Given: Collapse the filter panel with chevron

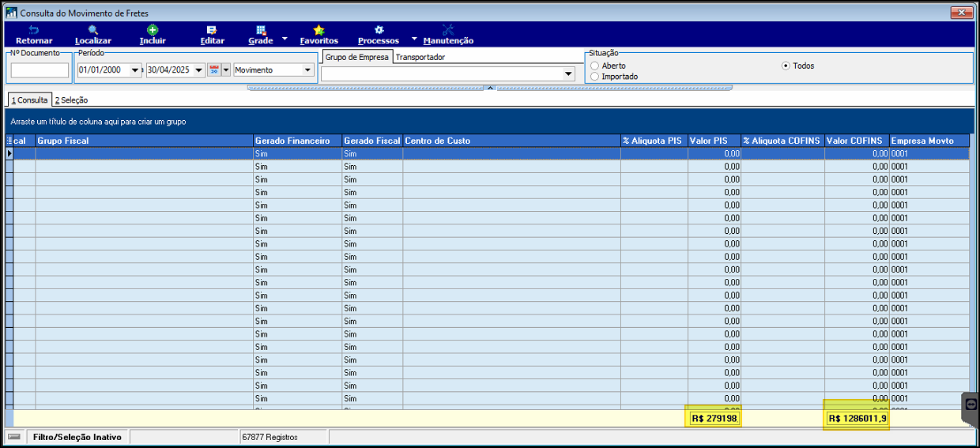Looking at the screenshot, I should pyautogui.click(x=490, y=88).
